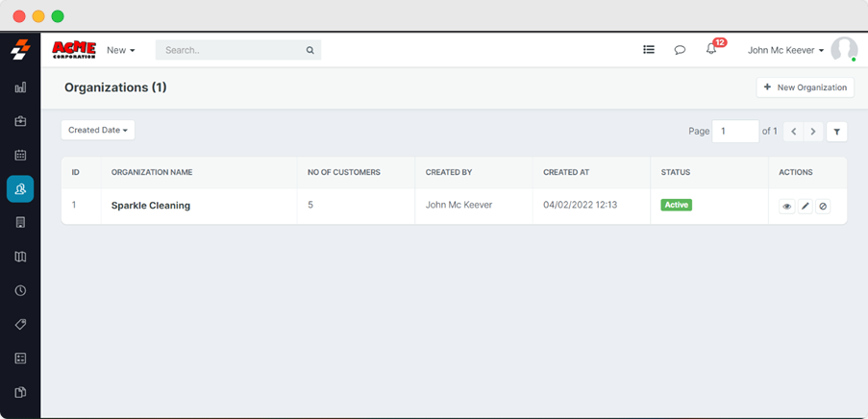
Task: Click the Page number input field
Action: pos(735,132)
